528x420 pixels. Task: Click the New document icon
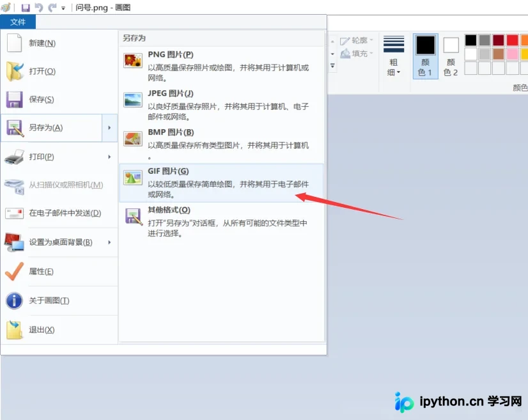click(x=15, y=43)
